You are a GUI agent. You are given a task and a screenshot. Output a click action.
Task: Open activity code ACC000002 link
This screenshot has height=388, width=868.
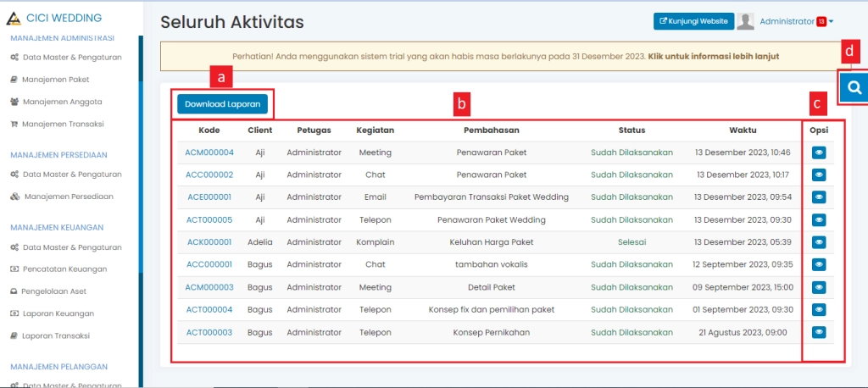pos(209,175)
